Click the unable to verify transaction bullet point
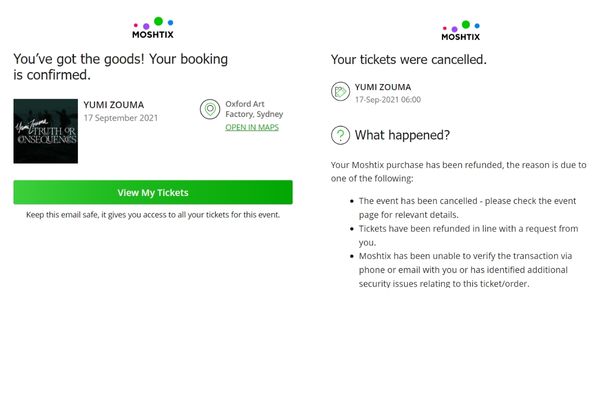The image size is (600, 400). click(465, 270)
